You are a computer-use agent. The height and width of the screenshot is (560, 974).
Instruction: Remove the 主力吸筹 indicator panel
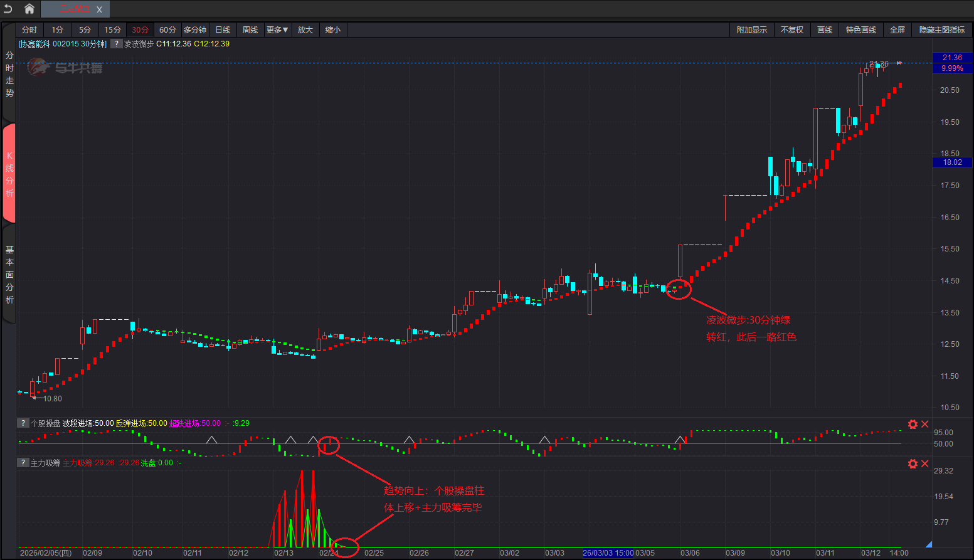925,463
